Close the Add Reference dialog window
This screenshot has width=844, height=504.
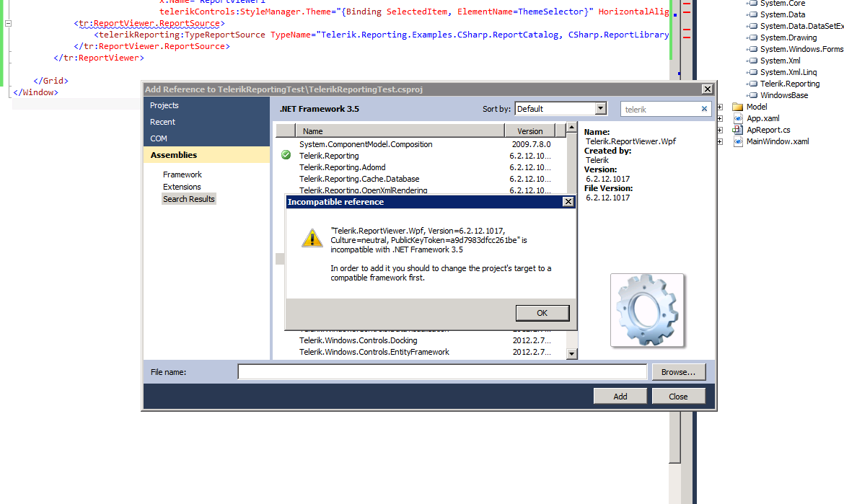click(x=707, y=89)
